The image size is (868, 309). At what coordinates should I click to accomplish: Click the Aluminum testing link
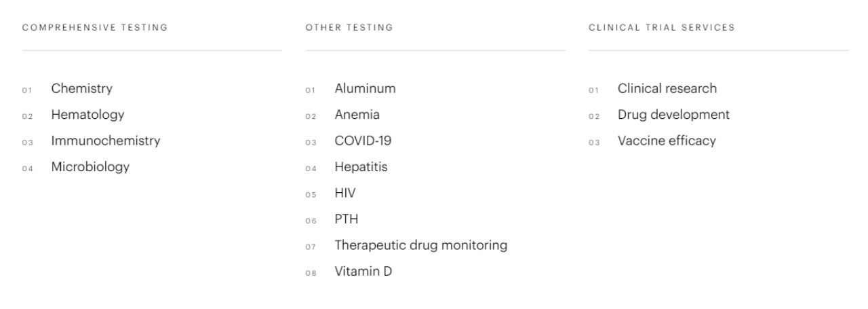coord(365,88)
